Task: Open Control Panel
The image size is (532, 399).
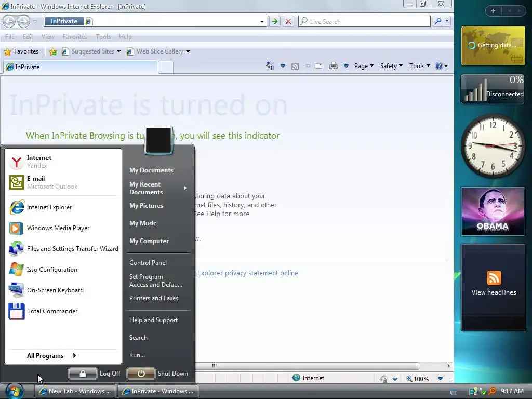Action: tap(148, 262)
